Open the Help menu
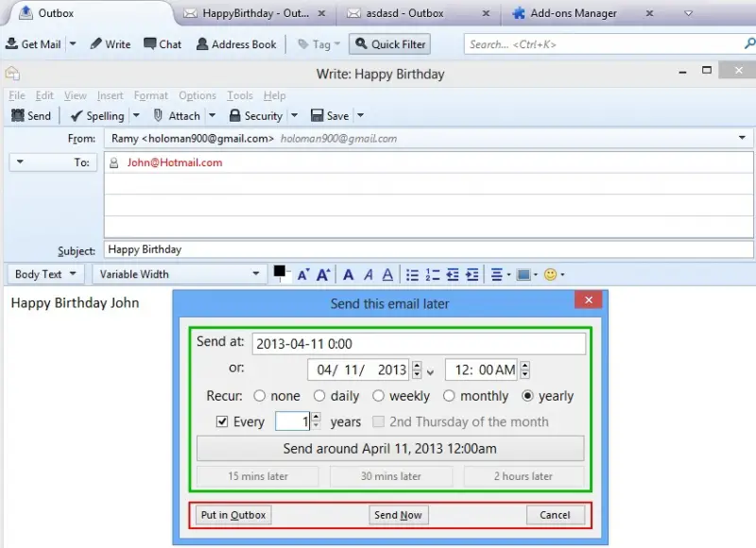This screenshot has width=756, height=548. tap(274, 95)
